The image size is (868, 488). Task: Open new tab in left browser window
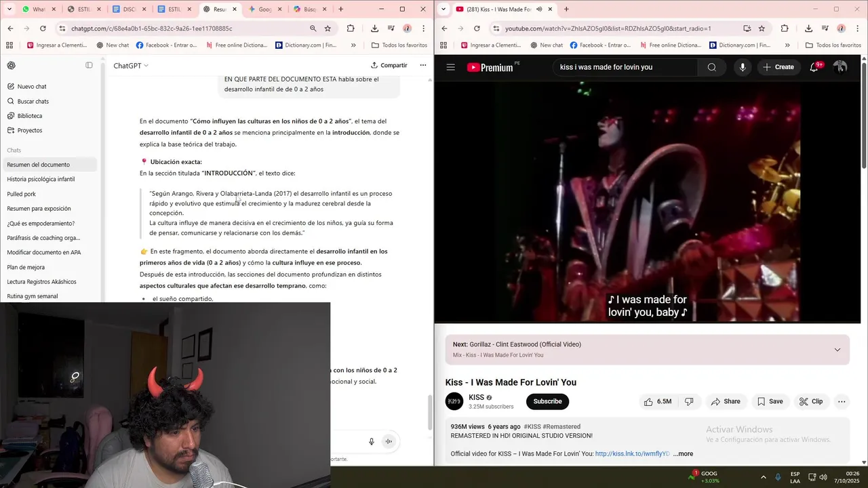pos(340,9)
